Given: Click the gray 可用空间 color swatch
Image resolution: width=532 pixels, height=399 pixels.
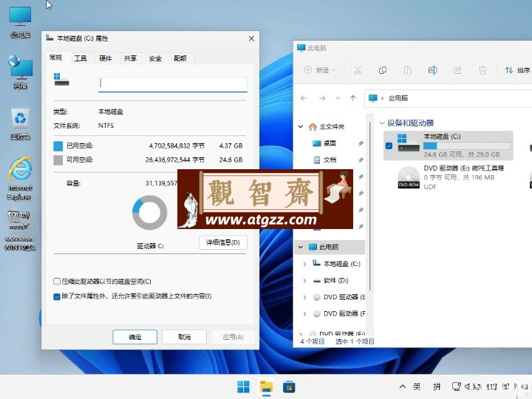Looking at the screenshot, I should tap(58, 160).
